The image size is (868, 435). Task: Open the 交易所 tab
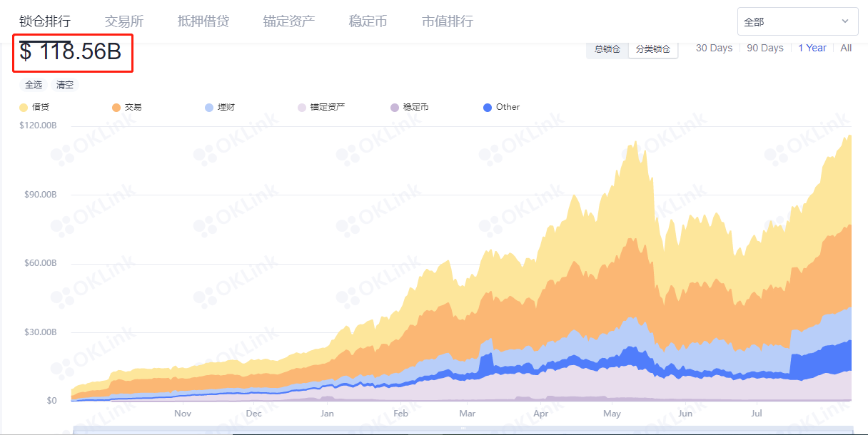124,21
